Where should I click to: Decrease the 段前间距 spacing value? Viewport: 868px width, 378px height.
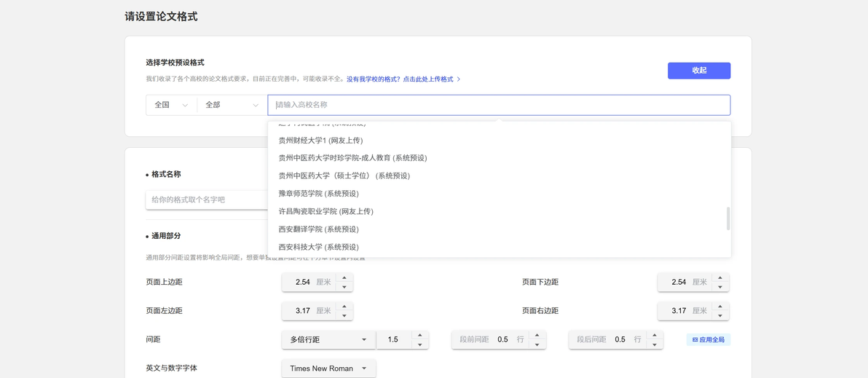pos(537,344)
